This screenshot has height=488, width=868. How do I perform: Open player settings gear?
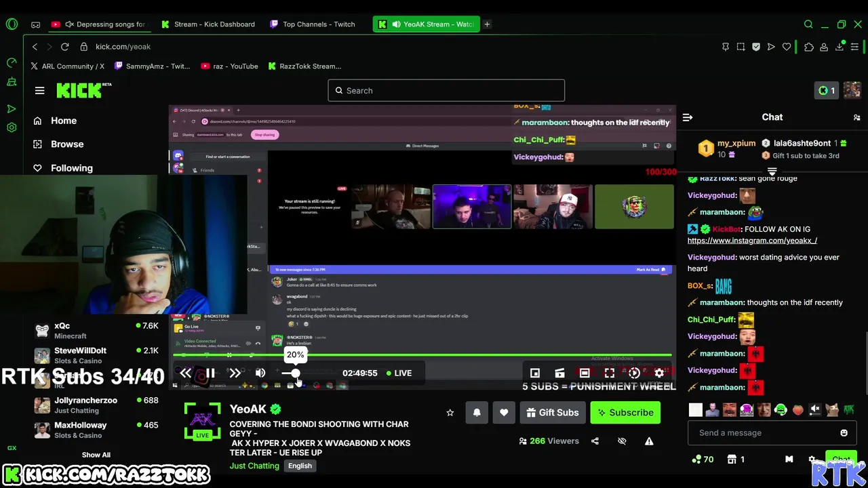tap(659, 373)
